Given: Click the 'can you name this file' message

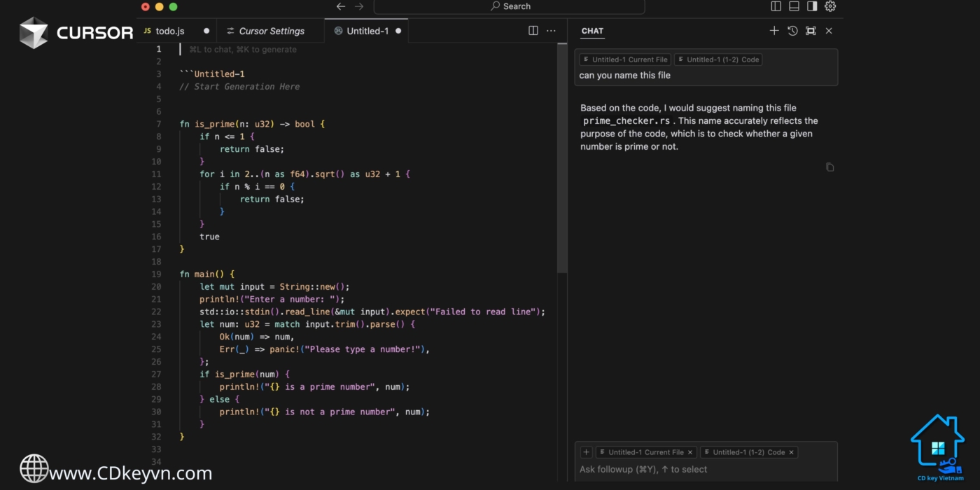Looking at the screenshot, I should click(x=624, y=75).
